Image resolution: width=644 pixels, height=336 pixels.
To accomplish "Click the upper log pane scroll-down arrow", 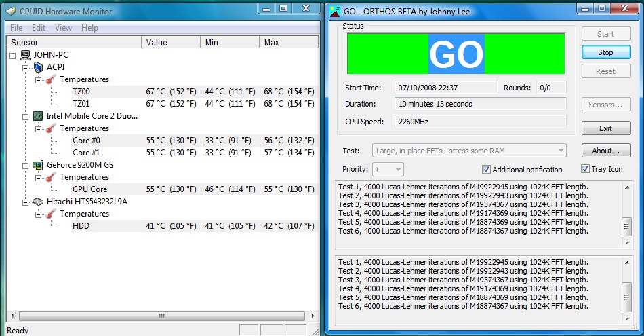I will (x=627, y=242).
